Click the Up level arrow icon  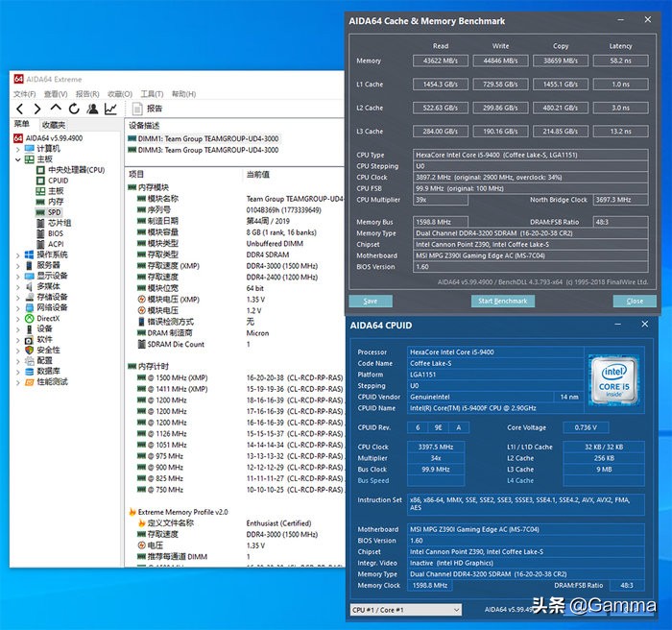tap(56, 109)
